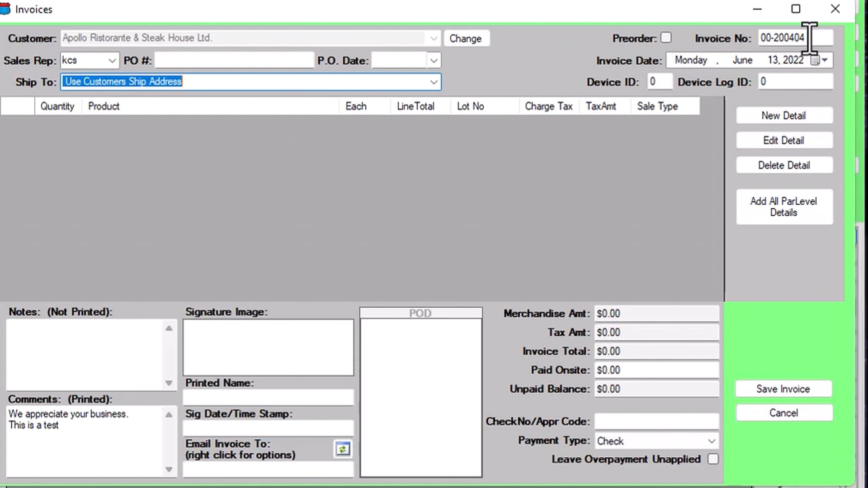
Task: Open the Invoice Date calendar picker icon
Action: tap(815, 60)
